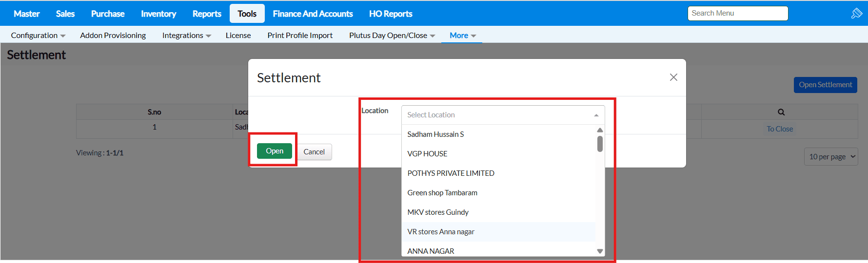The image size is (868, 263).
Task: Close the Settlement dialog with X icon
Action: (x=673, y=77)
